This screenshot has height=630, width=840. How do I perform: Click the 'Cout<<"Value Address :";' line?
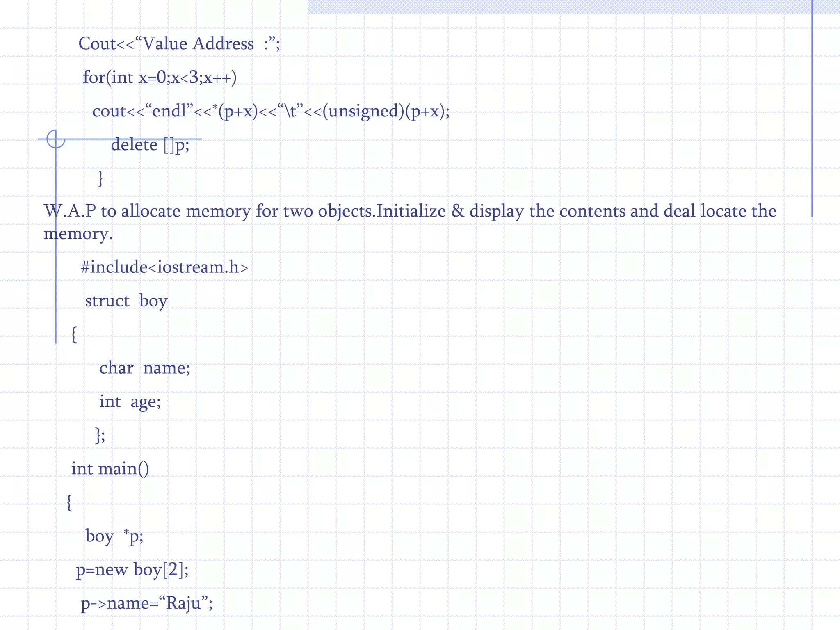(x=179, y=44)
